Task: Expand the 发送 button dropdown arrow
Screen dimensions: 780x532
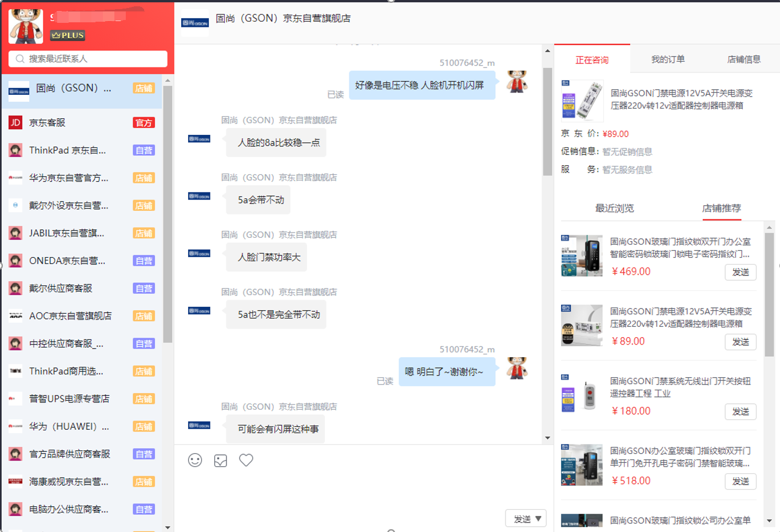Action: pos(538,519)
